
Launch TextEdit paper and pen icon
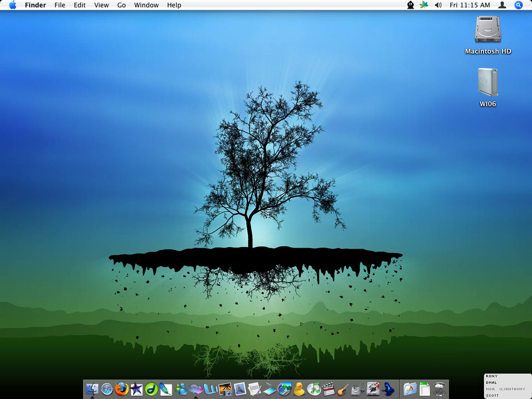click(x=255, y=389)
